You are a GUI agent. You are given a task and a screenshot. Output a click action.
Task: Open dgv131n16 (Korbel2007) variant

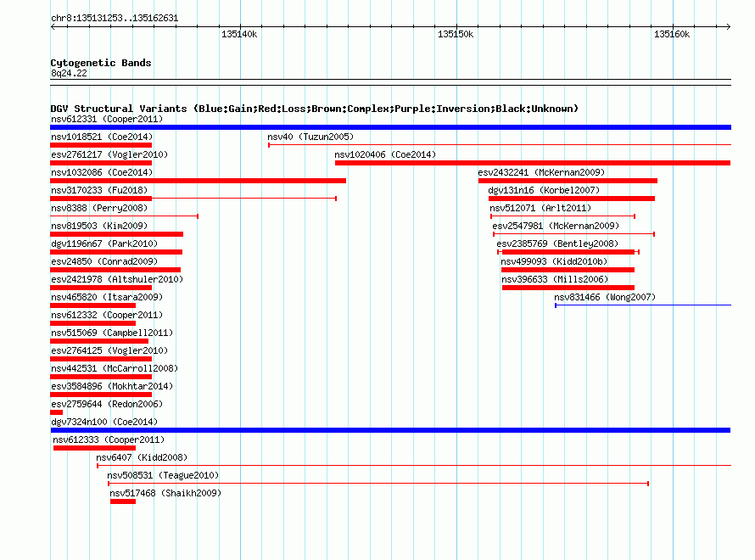point(544,190)
